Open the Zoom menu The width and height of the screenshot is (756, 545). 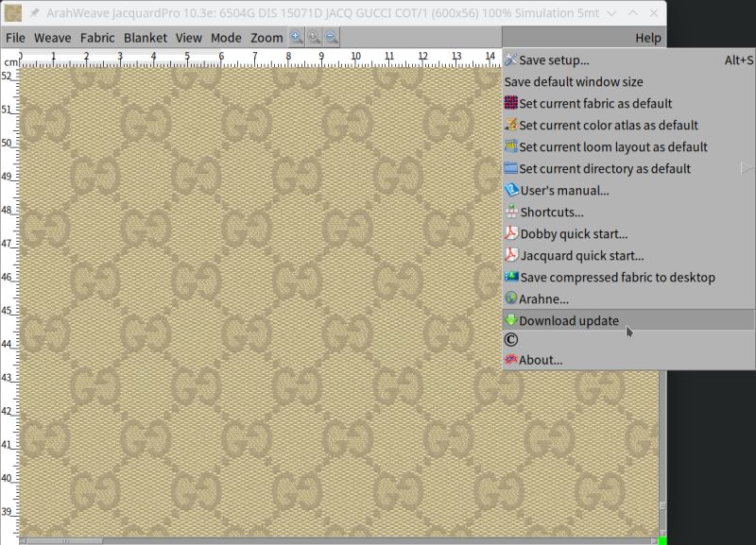point(266,38)
